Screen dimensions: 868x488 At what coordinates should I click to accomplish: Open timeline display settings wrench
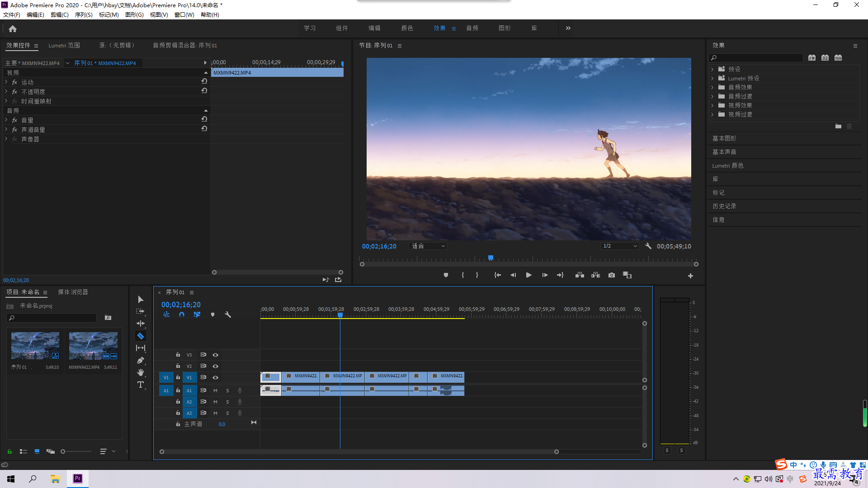[x=228, y=314]
